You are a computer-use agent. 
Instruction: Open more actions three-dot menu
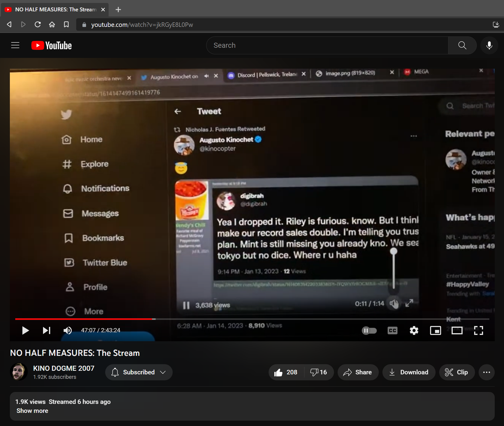[x=486, y=372]
